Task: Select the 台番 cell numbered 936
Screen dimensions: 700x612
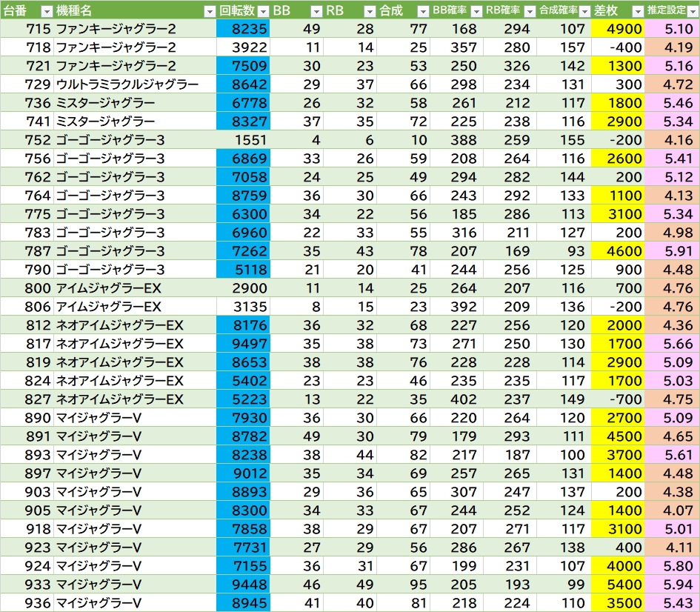Action: click(27, 603)
